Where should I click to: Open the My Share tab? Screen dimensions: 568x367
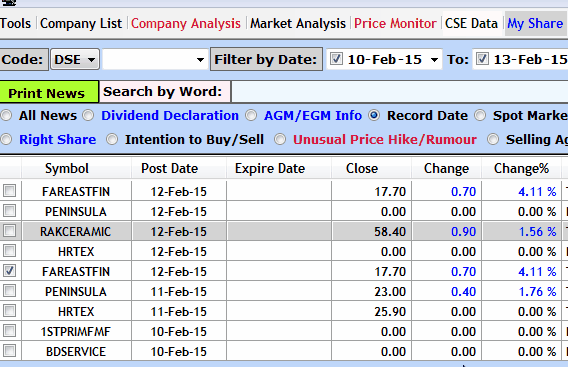(x=535, y=24)
